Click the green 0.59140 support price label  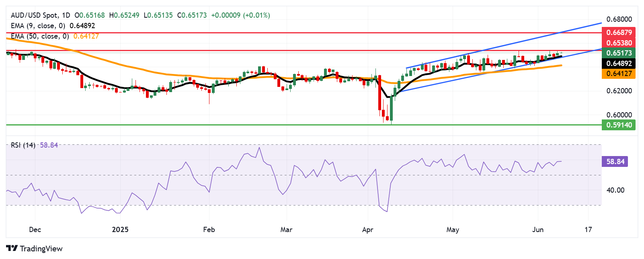[x=619, y=125]
